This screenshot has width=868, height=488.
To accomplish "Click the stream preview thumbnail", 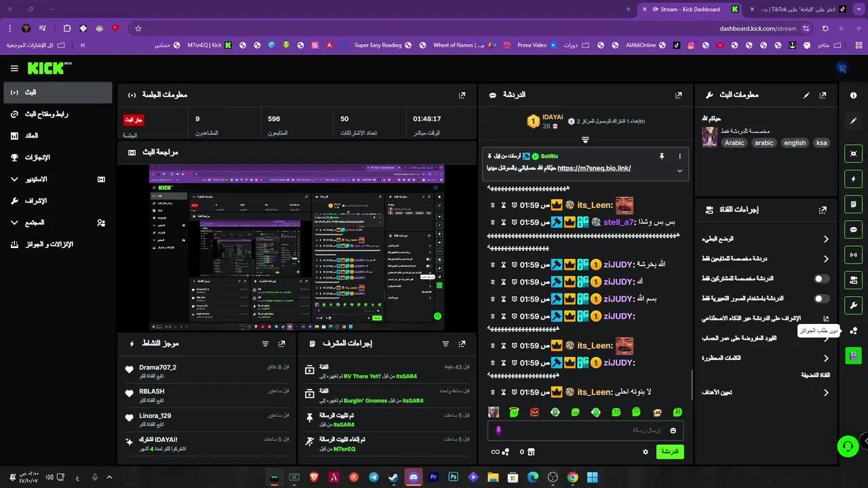I will pos(297,247).
